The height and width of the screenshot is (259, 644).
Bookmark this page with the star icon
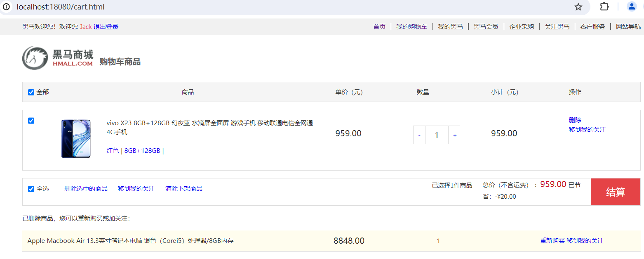(x=578, y=7)
